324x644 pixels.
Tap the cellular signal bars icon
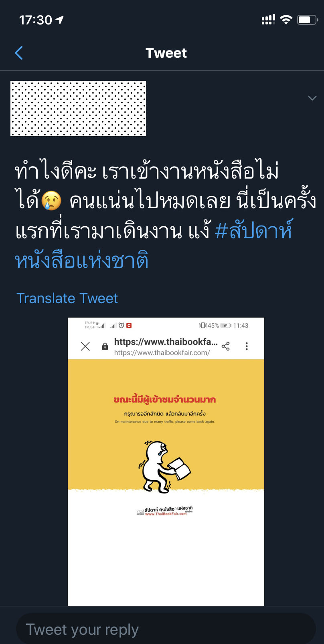(268, 20)
